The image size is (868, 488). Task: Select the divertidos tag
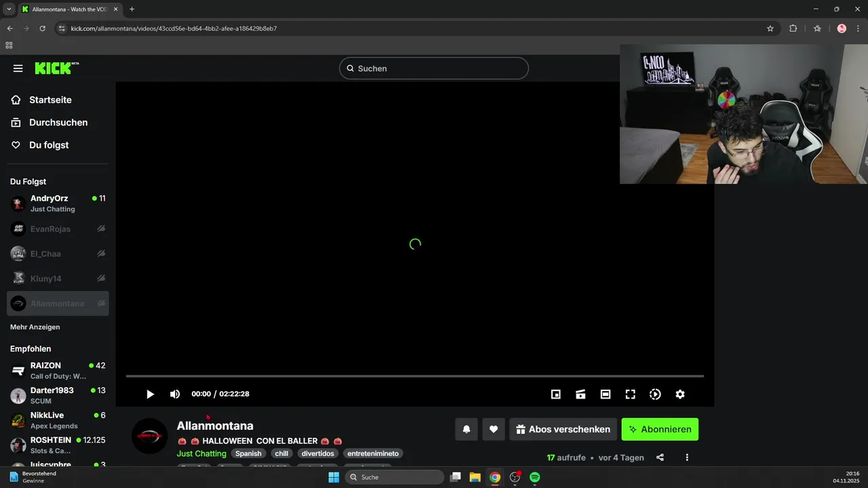pos(318,453)
